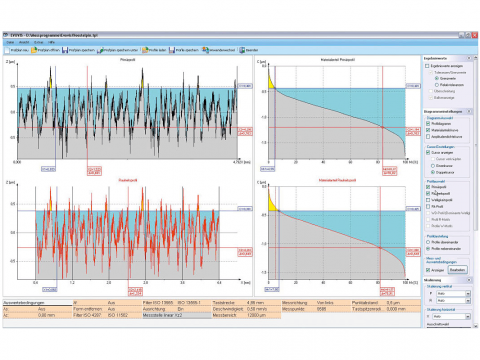Click the 'Prüfplan speichern' disk icon
Viewport: 480px width, 360px height.
click(65, 50)
